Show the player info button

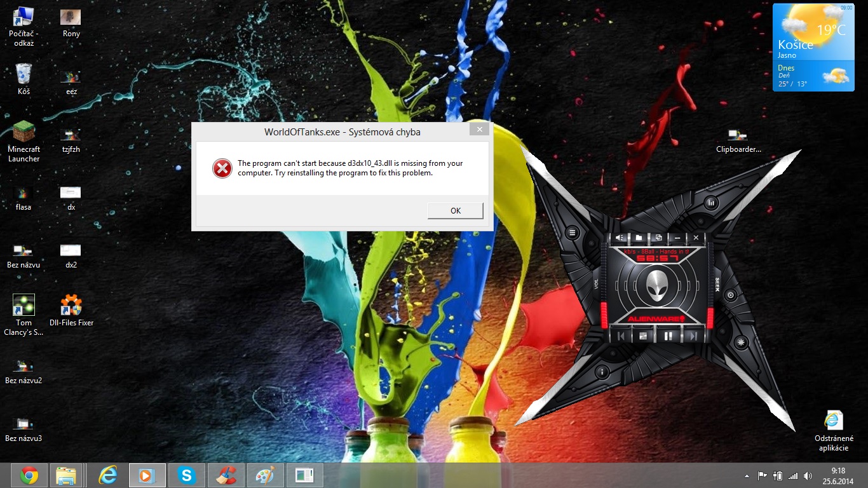pyautogui.click(x=602, y=372)
